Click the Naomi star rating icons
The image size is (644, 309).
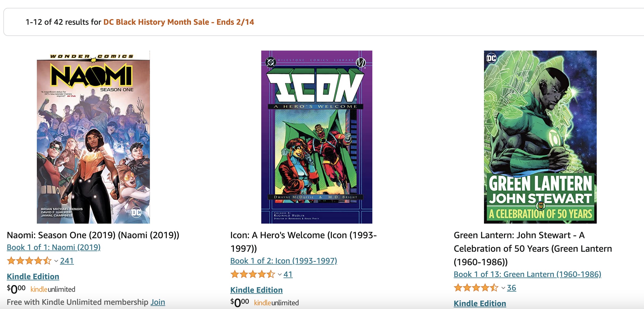tap(29, 261)
